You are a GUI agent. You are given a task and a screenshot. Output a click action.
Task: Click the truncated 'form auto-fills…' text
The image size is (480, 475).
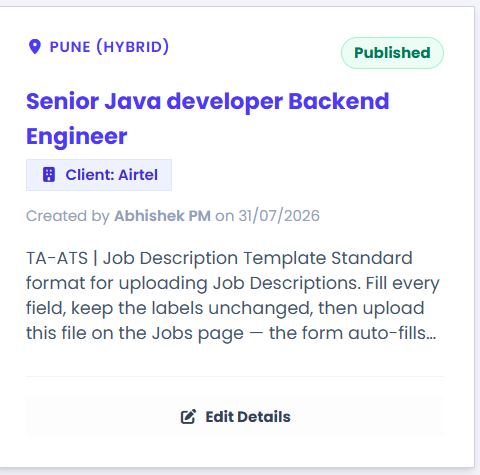click(x=352, y=333)
